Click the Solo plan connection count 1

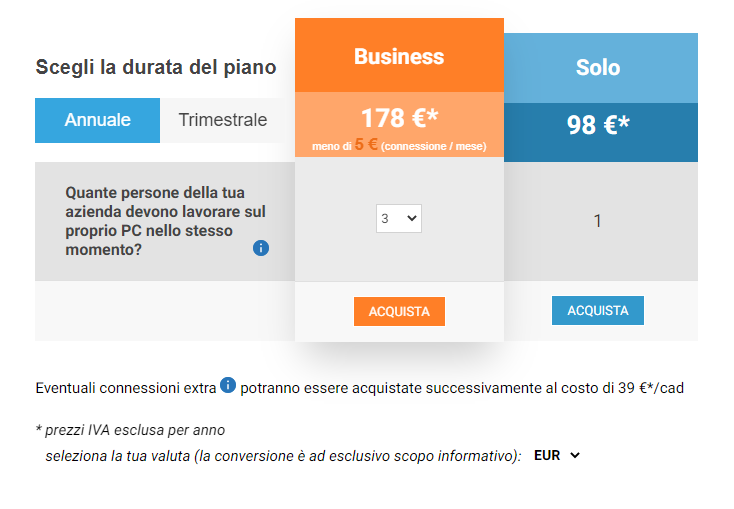(597, 221)
